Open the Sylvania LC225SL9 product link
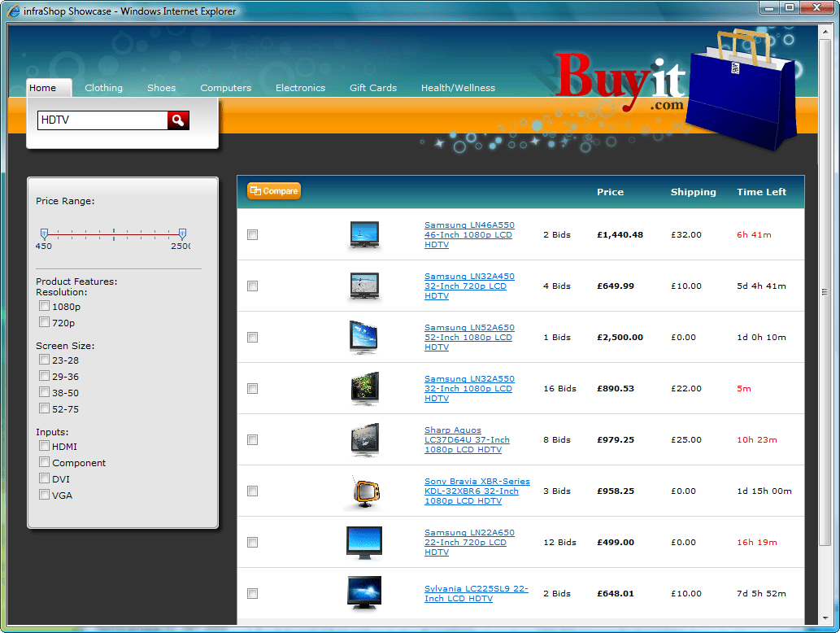This screenshot has height=633, width=840. pos(477,593)
